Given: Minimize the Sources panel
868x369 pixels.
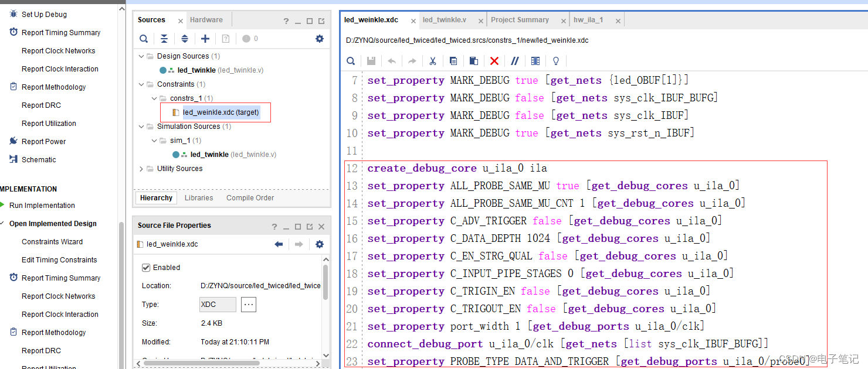Looking at the screenshot, I should (299, 21).
